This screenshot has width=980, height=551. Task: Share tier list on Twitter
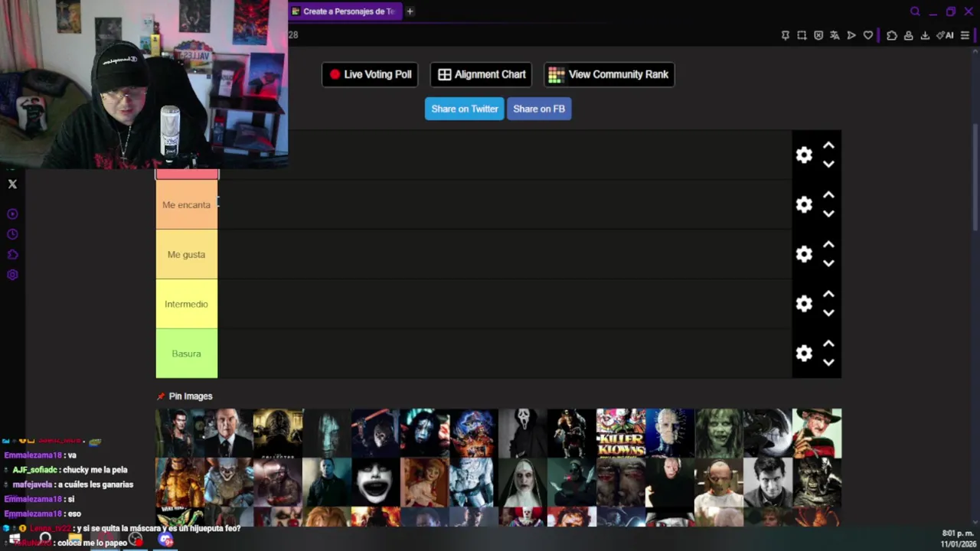pyautogui.click(x=464, y=109)
